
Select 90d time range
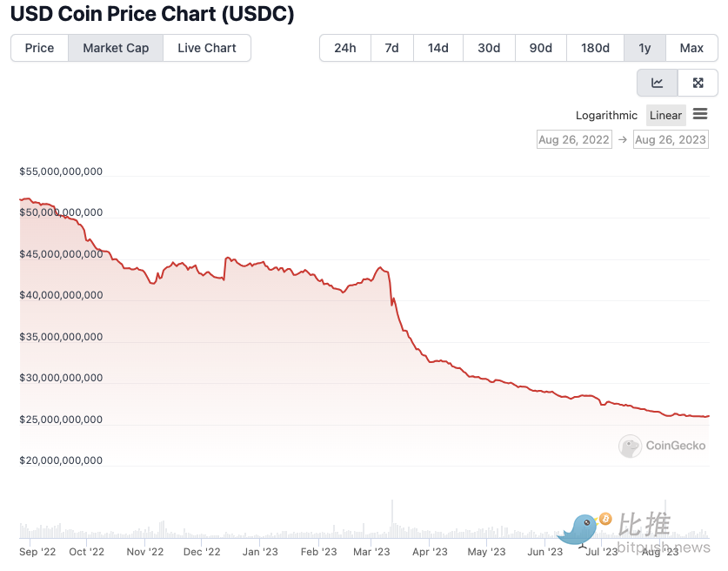[x=541, y=48]
